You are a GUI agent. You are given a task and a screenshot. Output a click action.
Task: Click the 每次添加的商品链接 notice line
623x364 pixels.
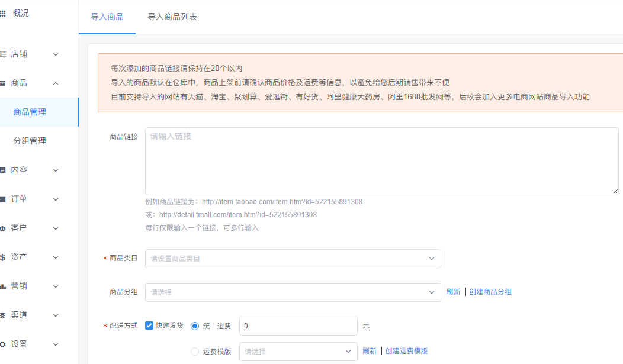pos(176,68)
